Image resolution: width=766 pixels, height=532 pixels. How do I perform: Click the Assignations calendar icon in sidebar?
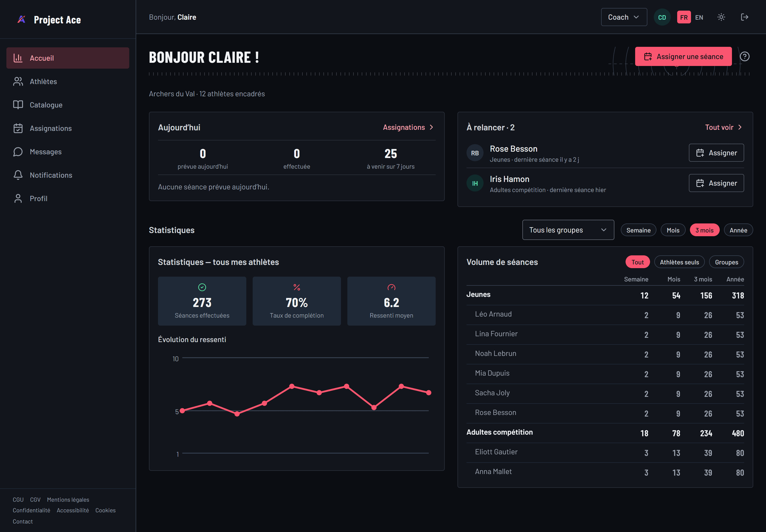tap(18, 128)
